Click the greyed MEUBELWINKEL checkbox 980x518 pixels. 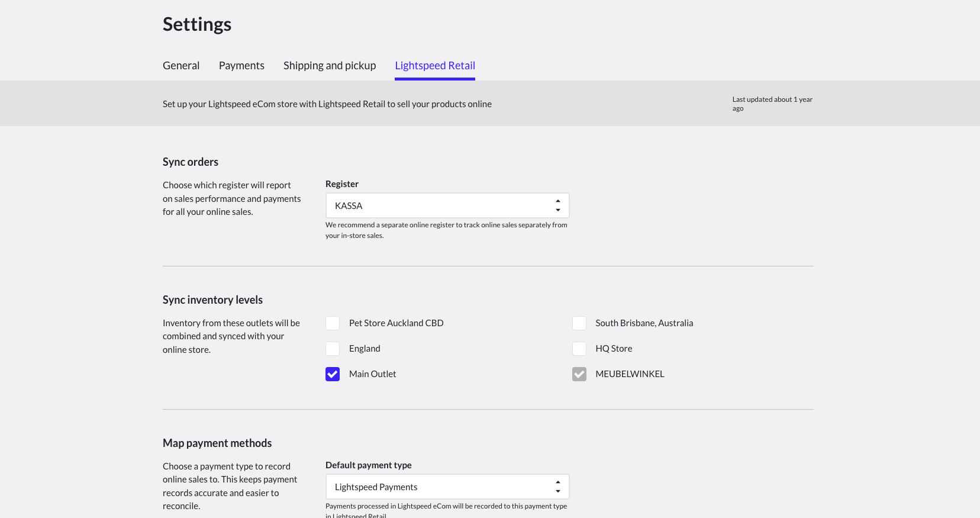point(579,374)
